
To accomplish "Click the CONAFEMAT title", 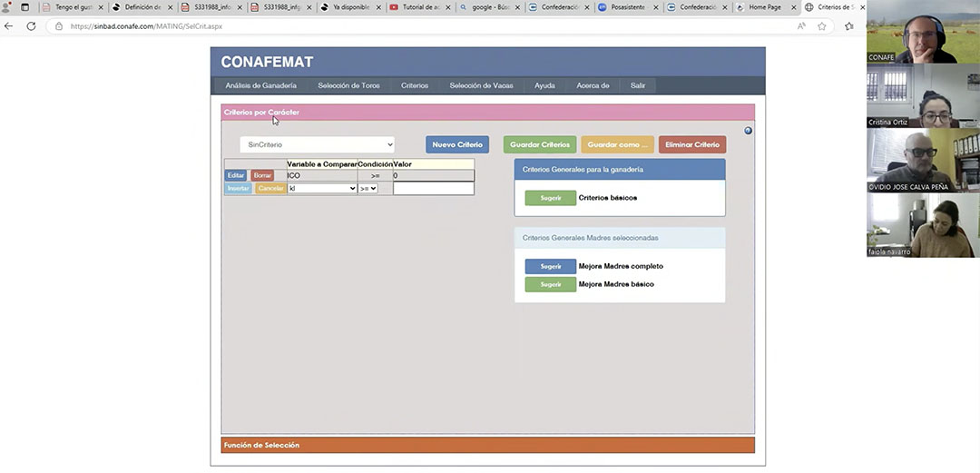I will [267, 62].
